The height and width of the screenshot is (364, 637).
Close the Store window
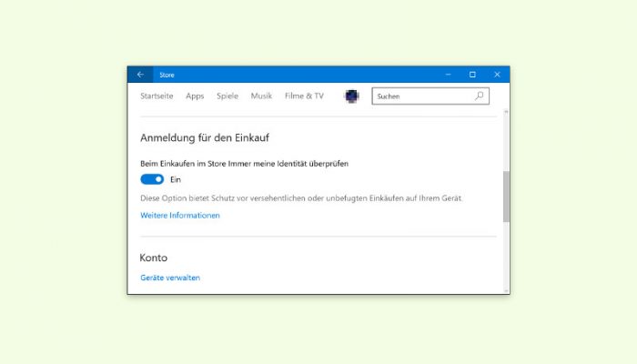point(497,75)
